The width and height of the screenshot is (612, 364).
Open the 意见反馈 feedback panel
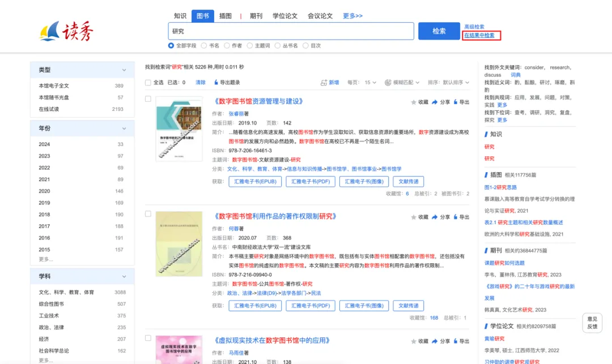(592, 323)
